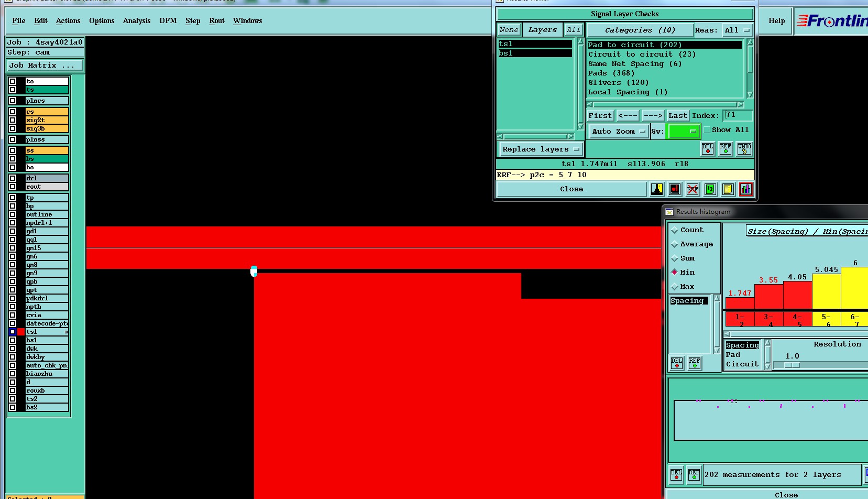
Task: Adjust the Resolution slider handle
Action: pos(792,365)
